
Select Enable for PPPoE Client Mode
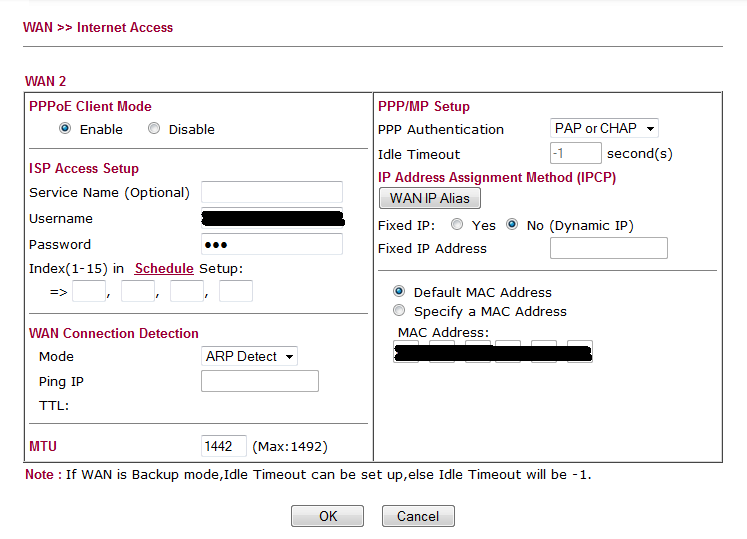tap(65, 129)
